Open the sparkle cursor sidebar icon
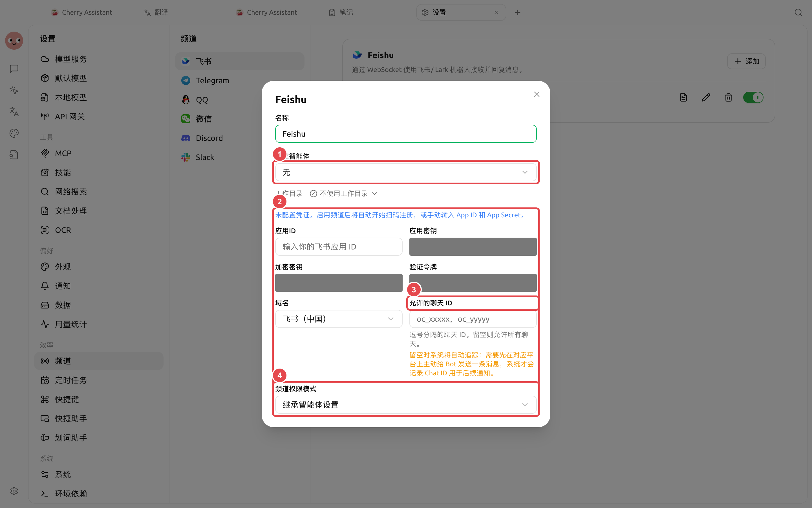 point(14,90)
